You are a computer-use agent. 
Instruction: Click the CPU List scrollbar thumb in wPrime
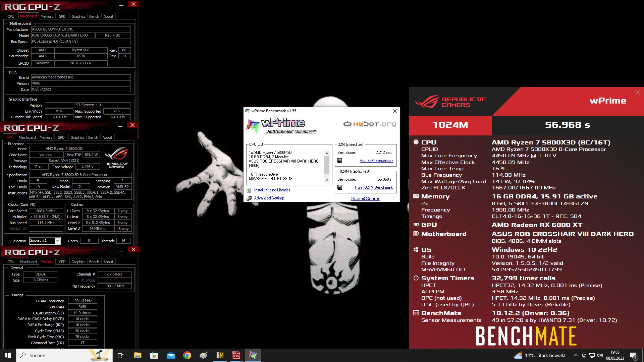pos(327,165)
